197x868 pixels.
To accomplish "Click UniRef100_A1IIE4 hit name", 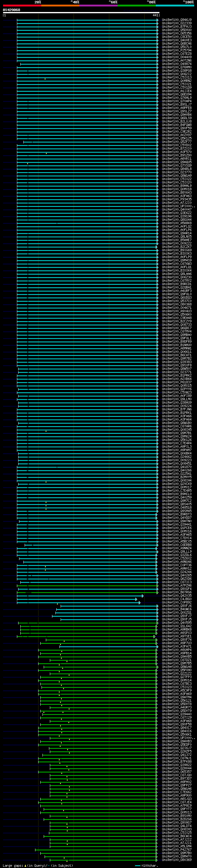I will click(x=176, y=91).
